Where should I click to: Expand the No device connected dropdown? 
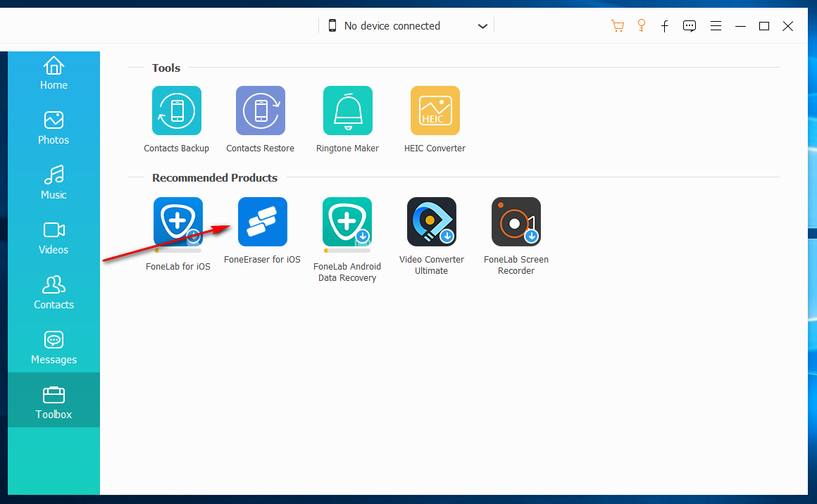pos(482,26)
